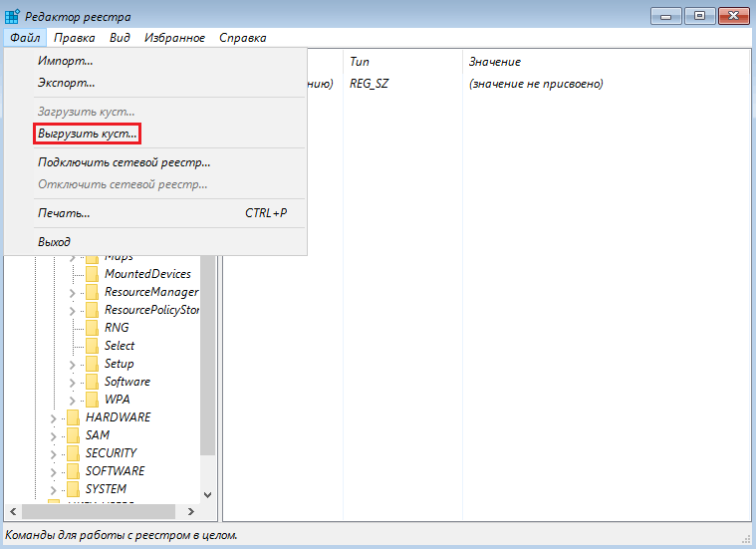Select the SAM folder icon

pos(73,435)
